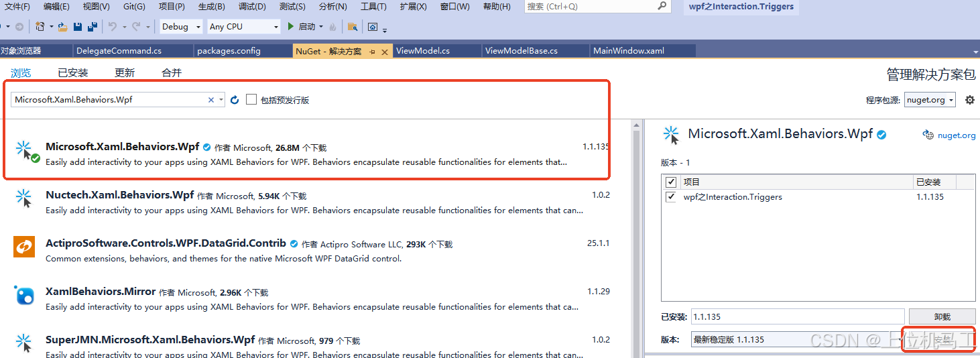Select the 浏览 tab

coord(21,73)
